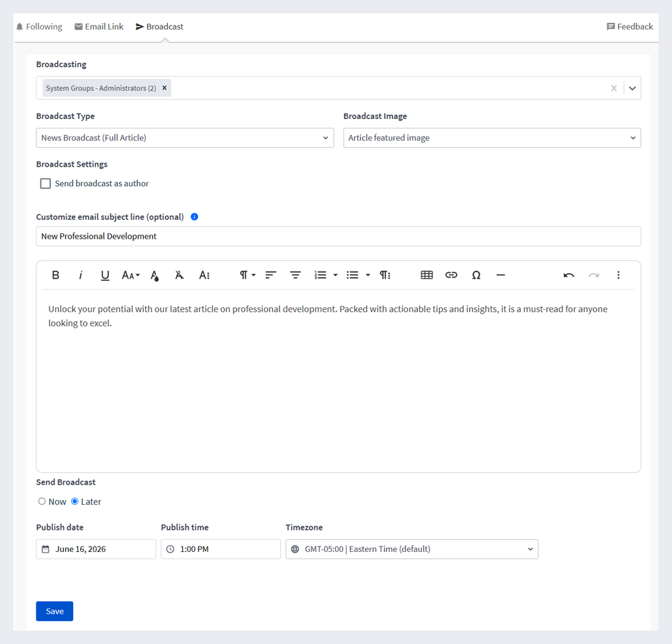Save the broadcast settings

click(54, 611)
